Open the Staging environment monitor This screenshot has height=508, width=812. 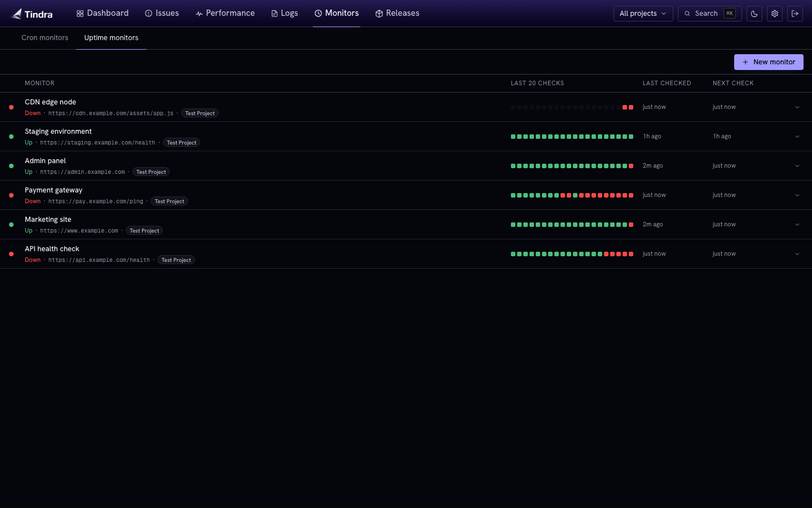tap(58, 132)
